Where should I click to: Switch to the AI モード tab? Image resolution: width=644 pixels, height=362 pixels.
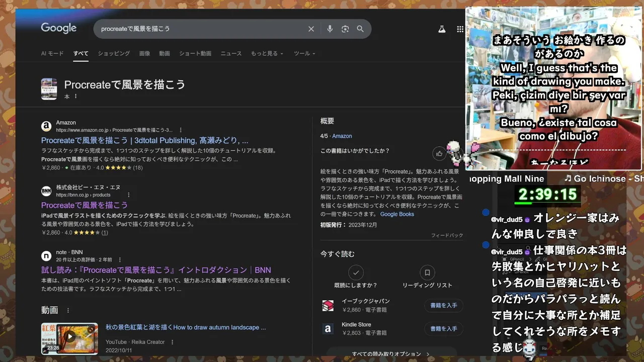point(52,53)
